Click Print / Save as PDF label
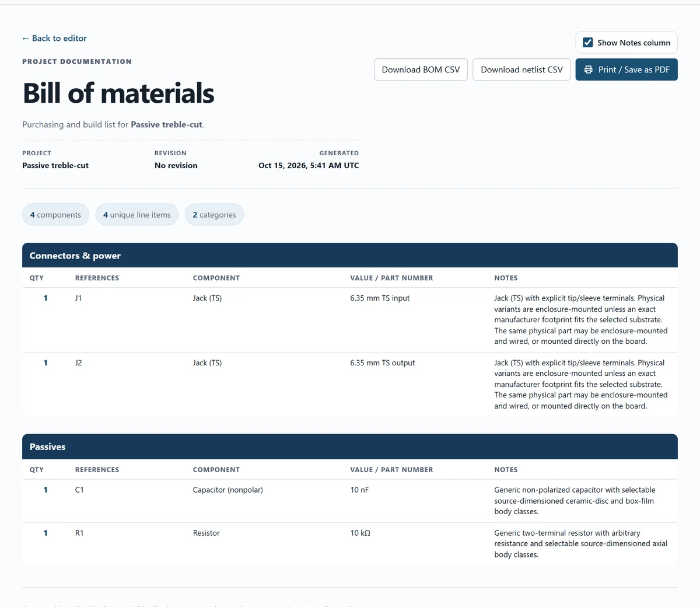Viewport: 700px width, 607px height. click(x=634, y=69)
